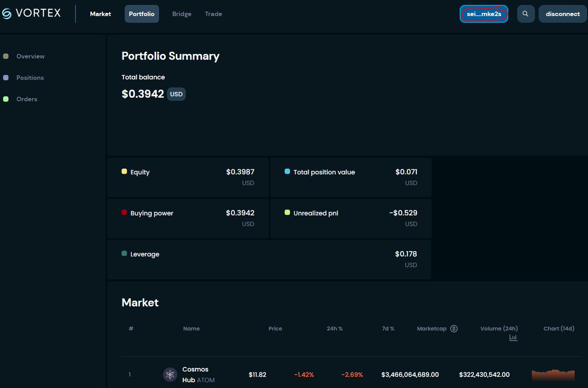The image size is (588, 388).
Task: Click the Overview sidebar dot icon
Action: (6, 56)
